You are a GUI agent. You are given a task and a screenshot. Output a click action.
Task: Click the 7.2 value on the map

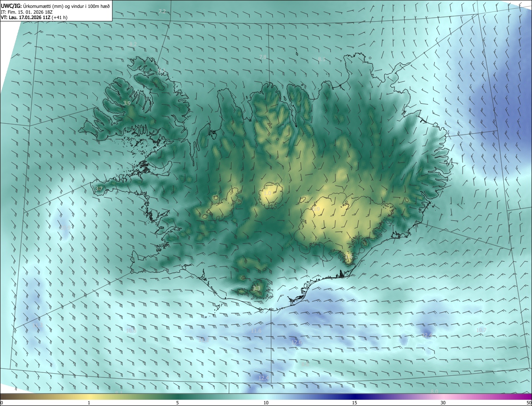point(162,11)
